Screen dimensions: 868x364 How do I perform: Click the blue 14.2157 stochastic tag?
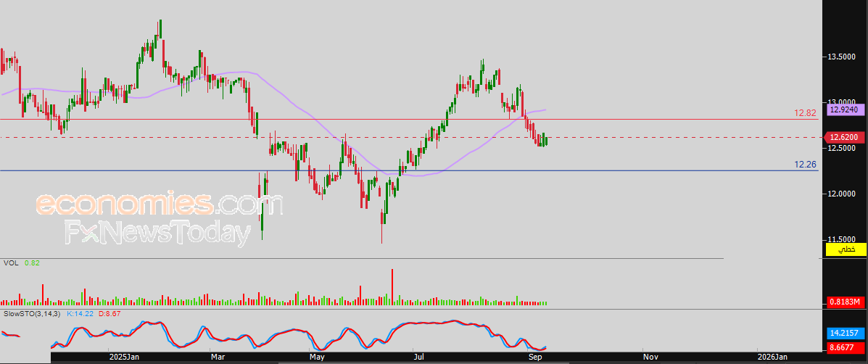pyautogui.click(x=846, y=334)
